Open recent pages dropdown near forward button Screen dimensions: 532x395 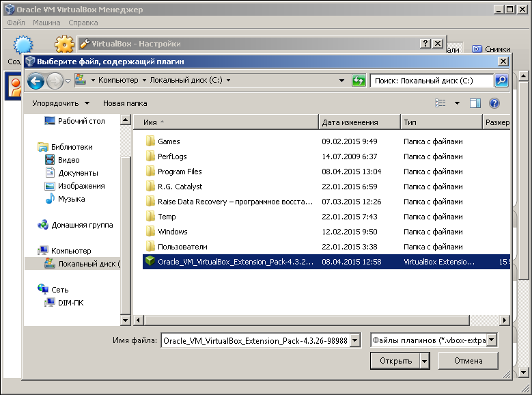[68, 81]
